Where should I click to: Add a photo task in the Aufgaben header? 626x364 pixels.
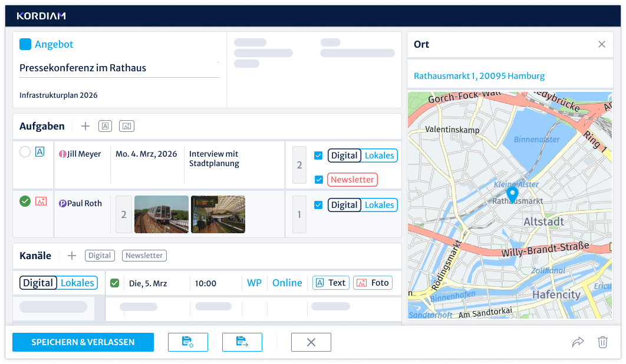pos(127,127)
